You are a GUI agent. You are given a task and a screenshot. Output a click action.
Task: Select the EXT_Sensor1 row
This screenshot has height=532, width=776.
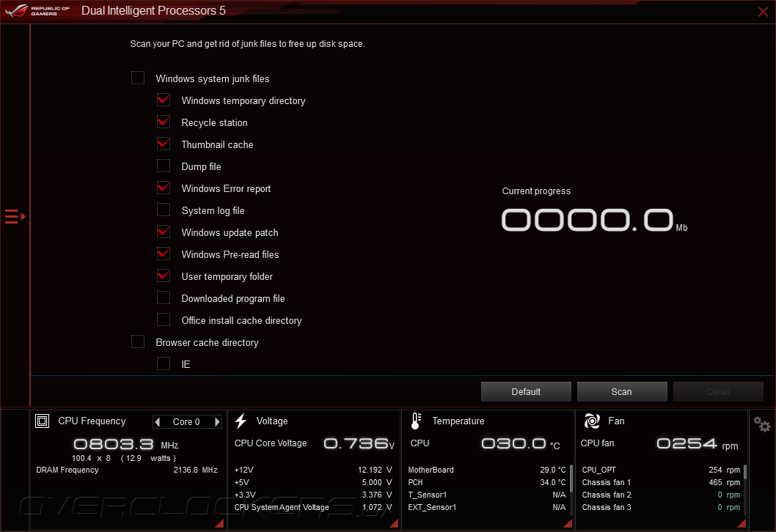(x=487, y=507)
